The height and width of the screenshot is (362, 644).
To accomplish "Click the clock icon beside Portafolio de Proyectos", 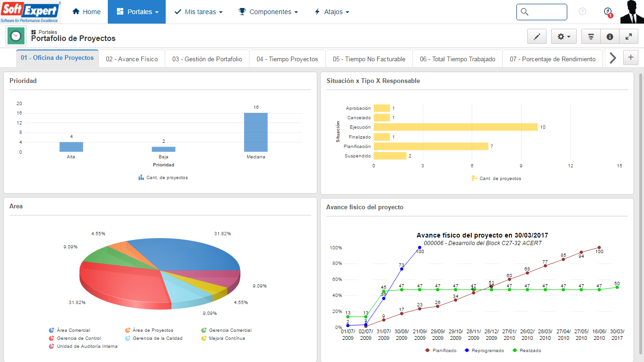I will (16, 36).
